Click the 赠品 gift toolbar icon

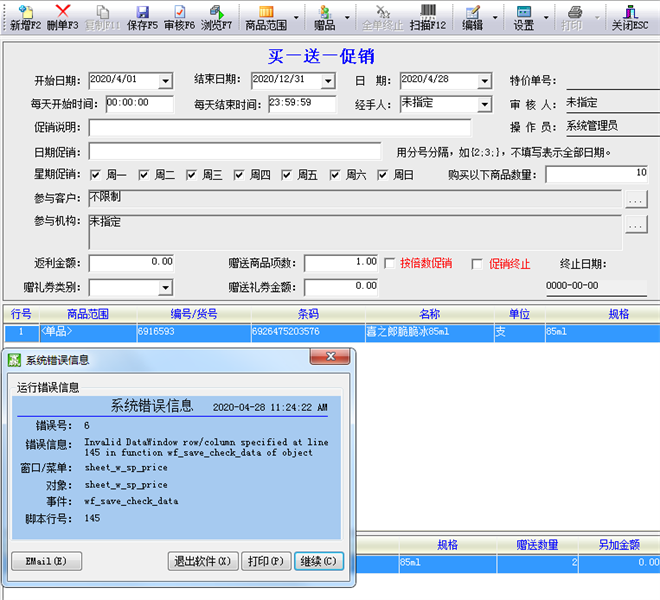point(325,12)
